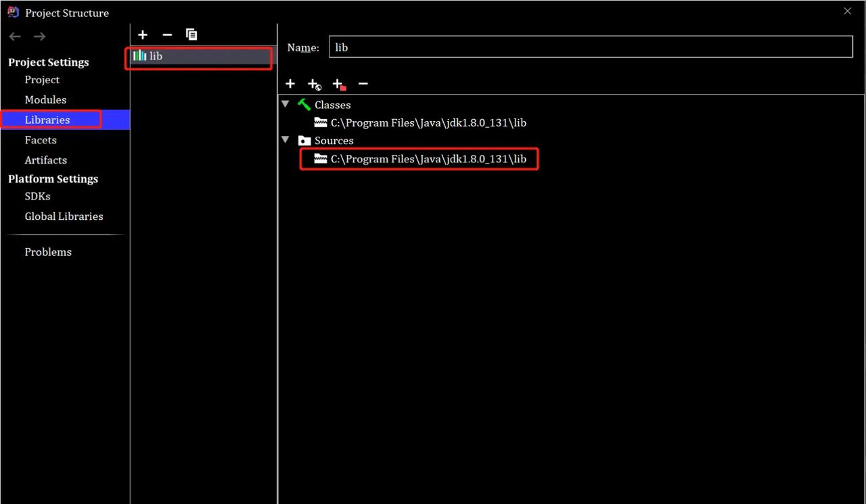
Task: Remove the library using the library list minus icon
Action: click(x=168, y=35)
